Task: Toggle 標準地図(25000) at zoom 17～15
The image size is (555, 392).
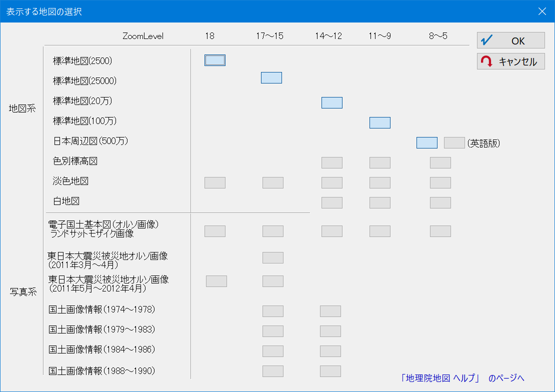Action: point(271,77)
